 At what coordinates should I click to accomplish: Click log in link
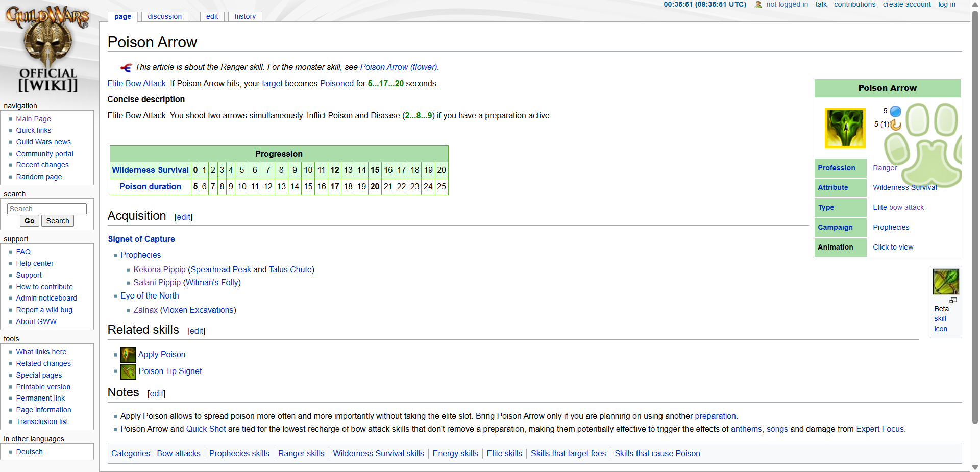[947, 5]
